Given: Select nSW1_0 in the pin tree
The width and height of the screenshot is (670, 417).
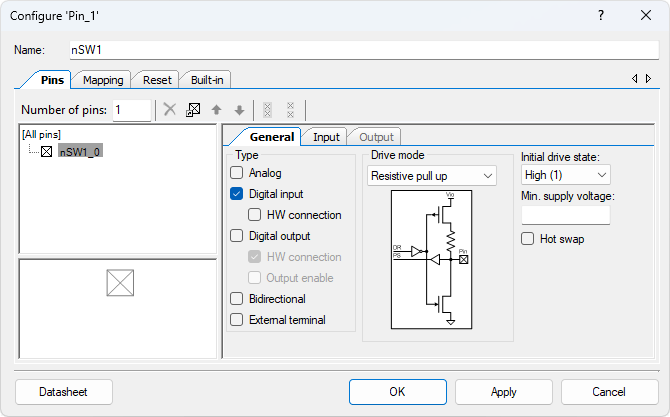Looking at the screenshot, I should pyautogui.click(x=79, y=152).
